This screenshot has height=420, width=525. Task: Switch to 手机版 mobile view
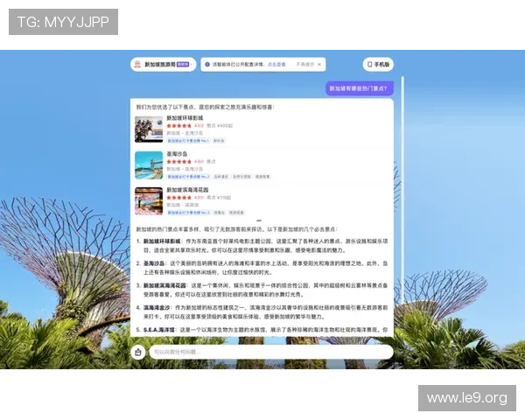tap(378, 64)
